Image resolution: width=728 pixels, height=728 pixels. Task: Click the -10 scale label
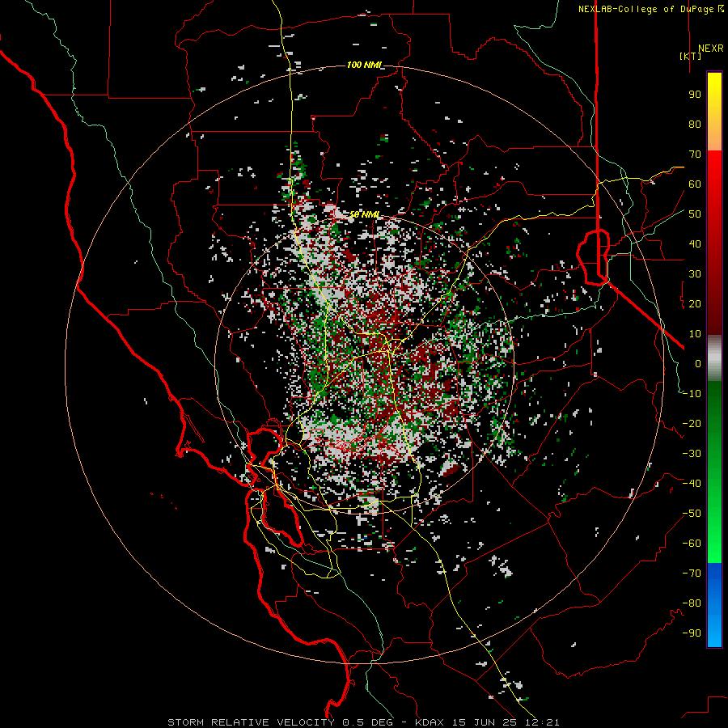(692, 394)
